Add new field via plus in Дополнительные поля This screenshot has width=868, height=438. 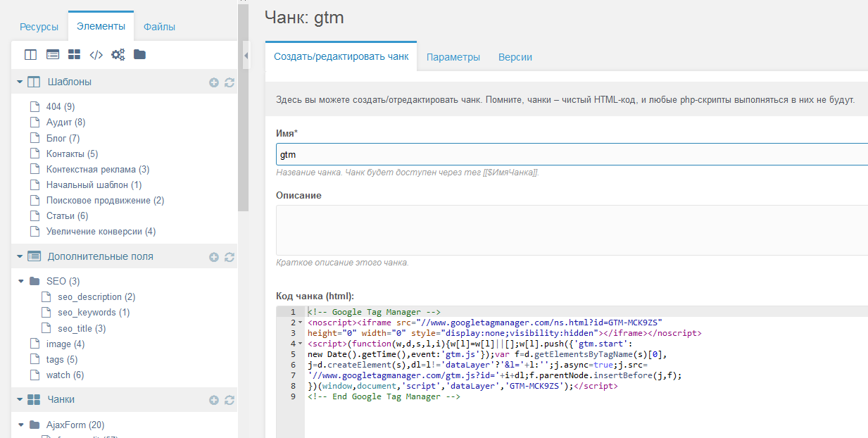214,257
